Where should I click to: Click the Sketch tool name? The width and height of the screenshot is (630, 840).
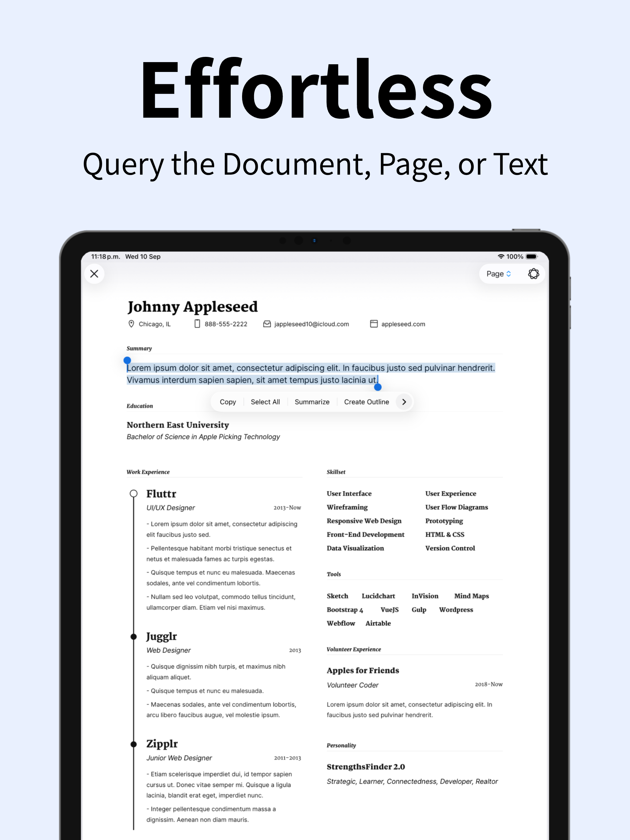click(337, 596)
